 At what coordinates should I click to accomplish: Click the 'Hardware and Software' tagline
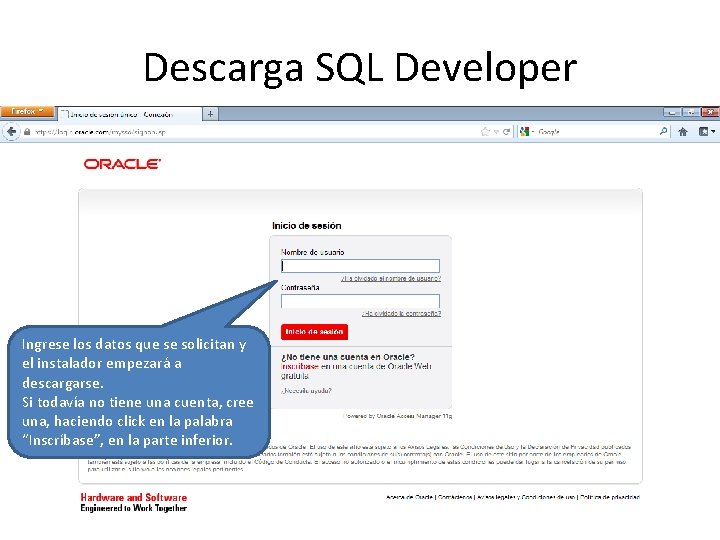(x=134, y=497)
